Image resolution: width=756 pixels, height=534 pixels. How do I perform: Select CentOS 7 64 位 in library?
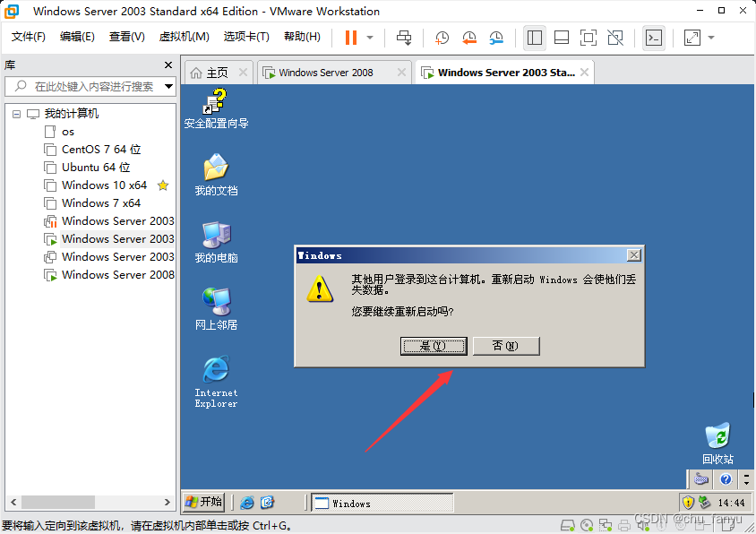point(100,150)
